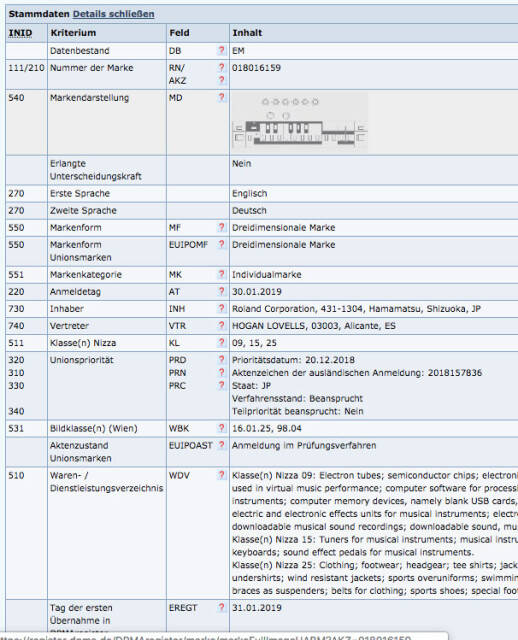Click 'Waren- / Dienstleistungsverzeichnis' label
The height and width of the screenshot is (640, 518).
pos(106,482)
